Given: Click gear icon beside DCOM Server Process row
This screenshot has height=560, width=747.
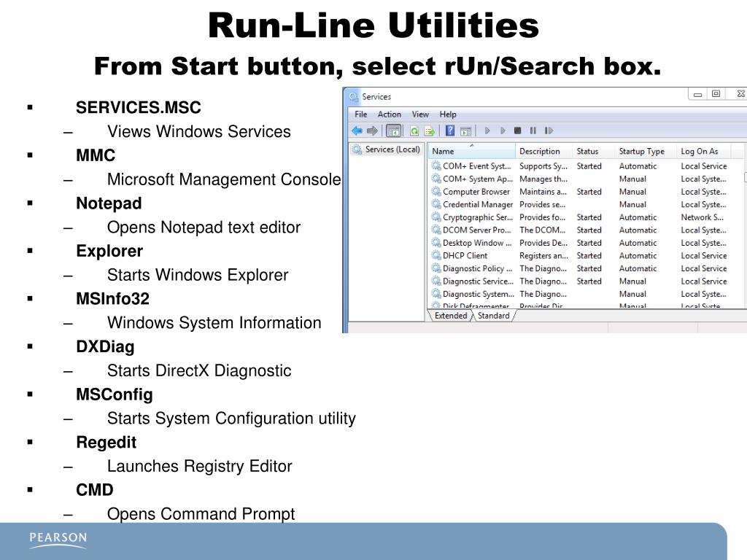Looking at the screenshot, I should [436, 230].
